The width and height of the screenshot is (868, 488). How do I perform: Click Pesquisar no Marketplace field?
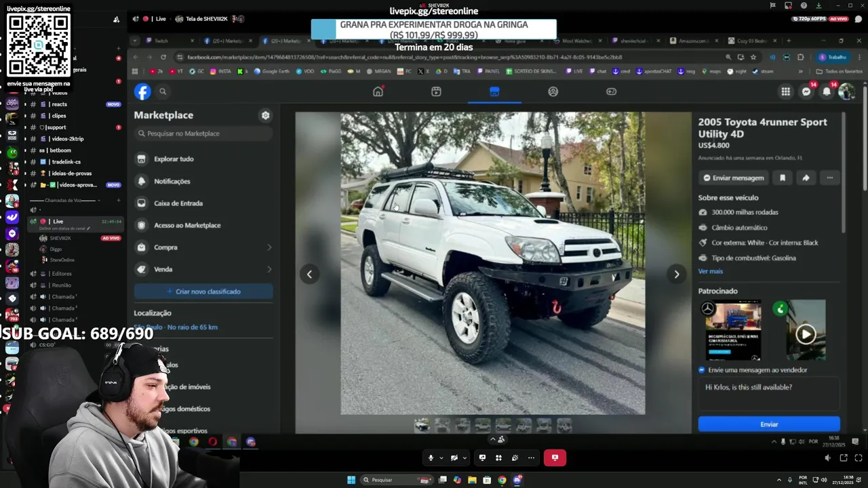point(203,134)
